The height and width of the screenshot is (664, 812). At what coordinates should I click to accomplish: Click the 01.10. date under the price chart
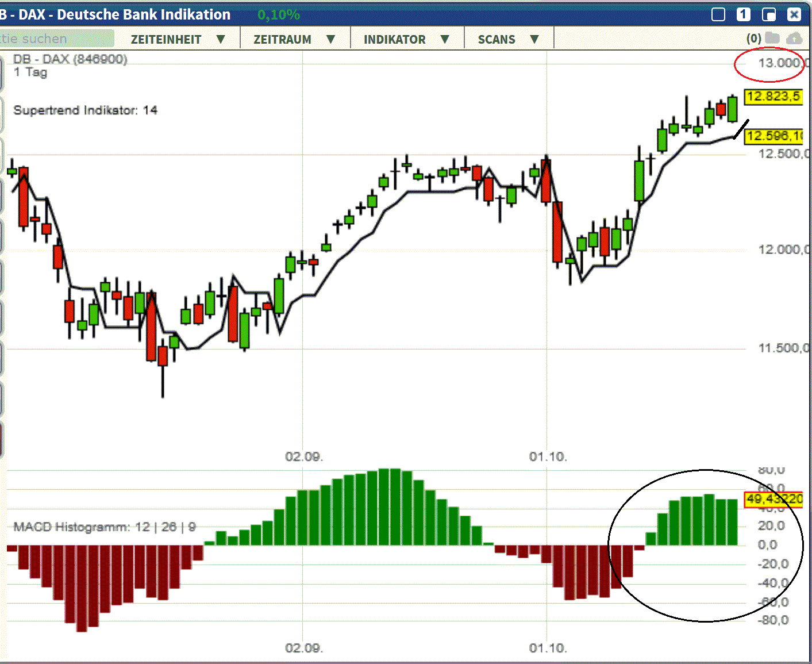tap(548, 457)
